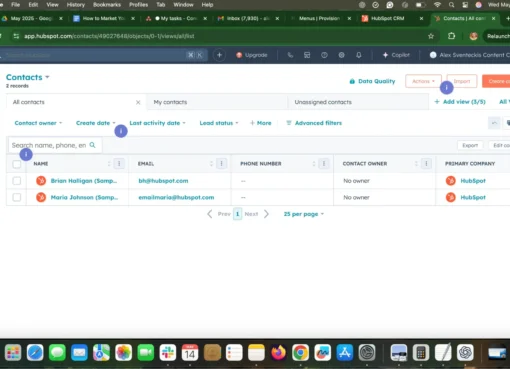Open Google Chrome from the dock
This screenshot has height=369, width=510.
click(x=300, y=352)
